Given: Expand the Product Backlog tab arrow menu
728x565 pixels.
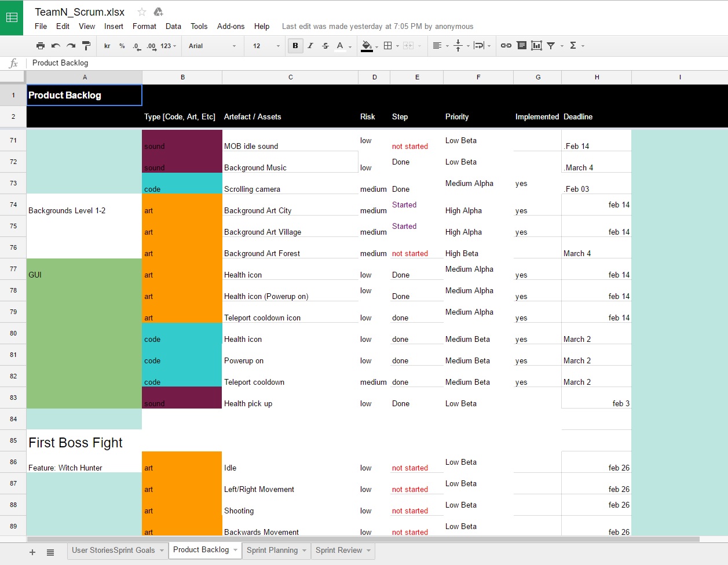Looking at the screenshot, I should pos(236,551).
